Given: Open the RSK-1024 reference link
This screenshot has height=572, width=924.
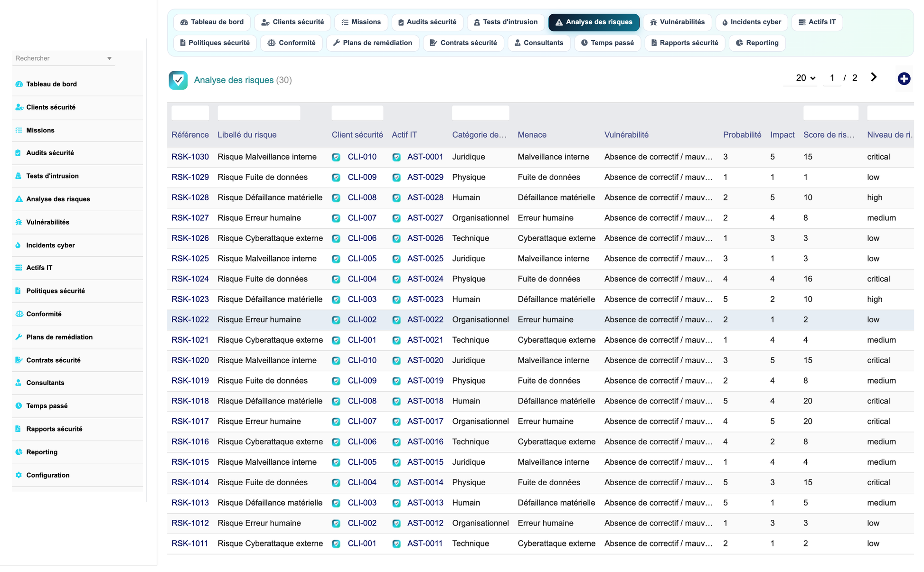Looking at the screenshot, I should 190,279.
